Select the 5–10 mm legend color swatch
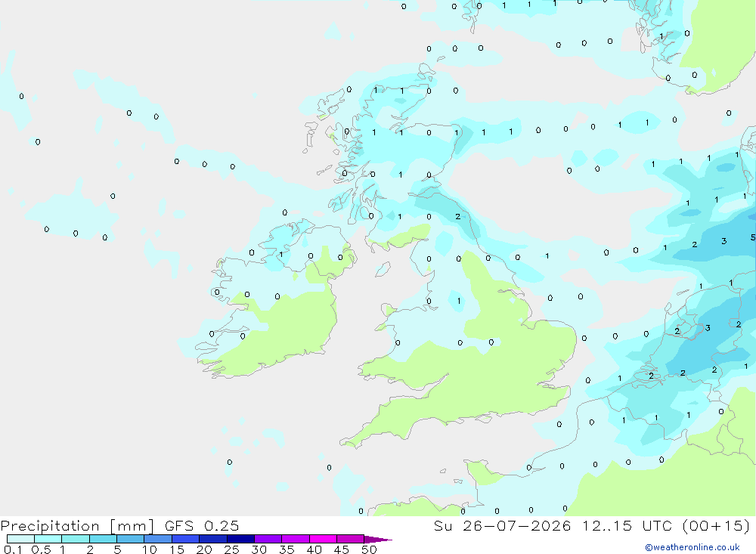This screenshot has width=756, height=554. [x=130, y=539]
